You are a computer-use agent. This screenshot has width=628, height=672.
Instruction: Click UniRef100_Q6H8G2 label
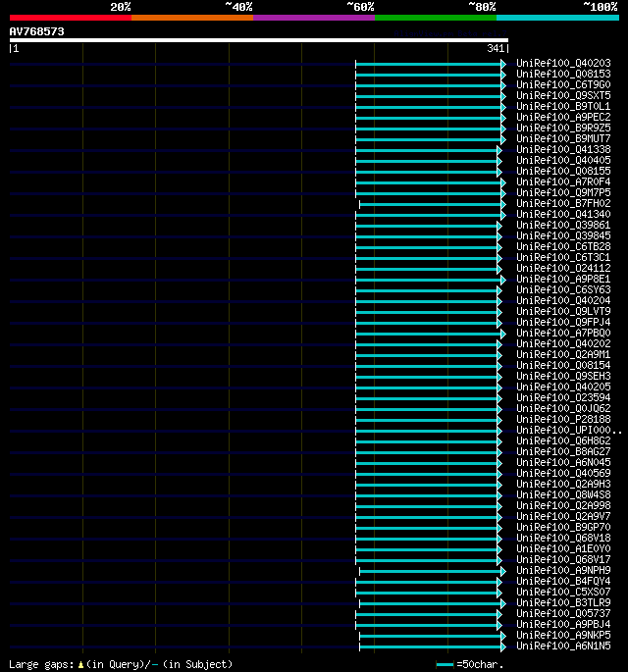[x=563, y=441]
